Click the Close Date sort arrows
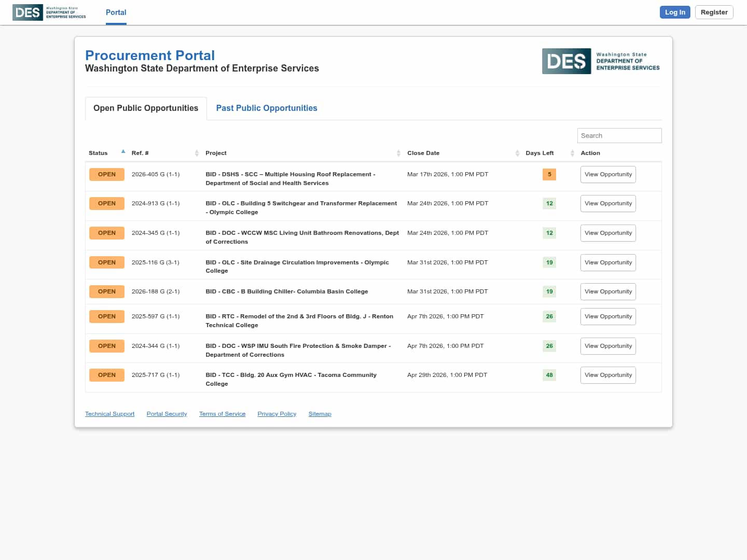This screenshot has height=560, width=747. (x=517, y=153)
